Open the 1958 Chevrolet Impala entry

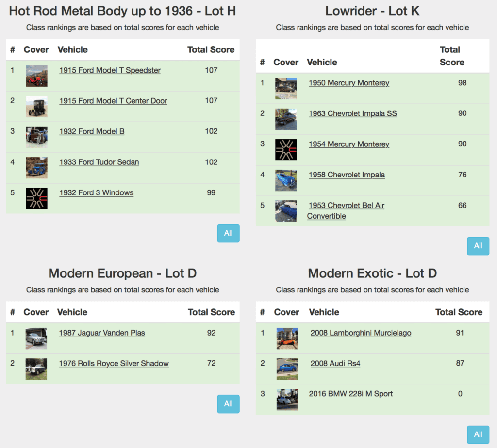click(347, 175)
